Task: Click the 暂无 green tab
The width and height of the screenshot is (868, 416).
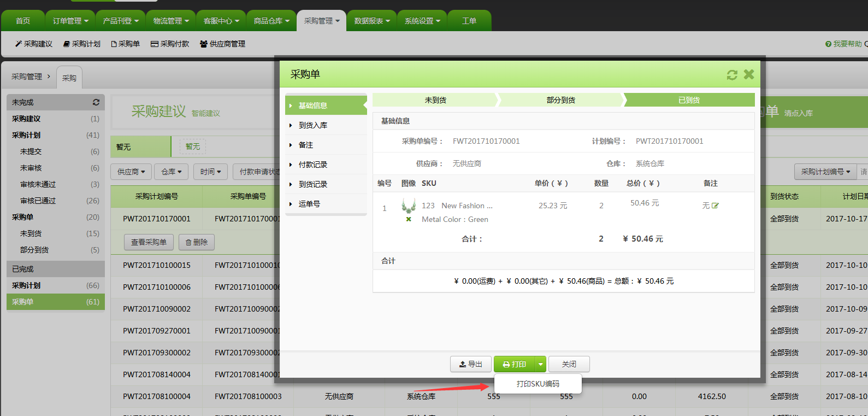Action: (x=140, y=147)
